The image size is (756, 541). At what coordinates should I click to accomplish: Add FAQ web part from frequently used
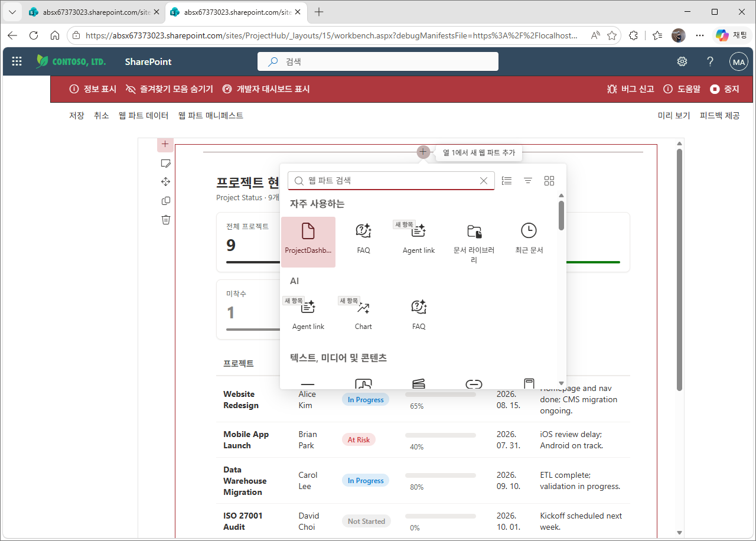pos(363,239)
